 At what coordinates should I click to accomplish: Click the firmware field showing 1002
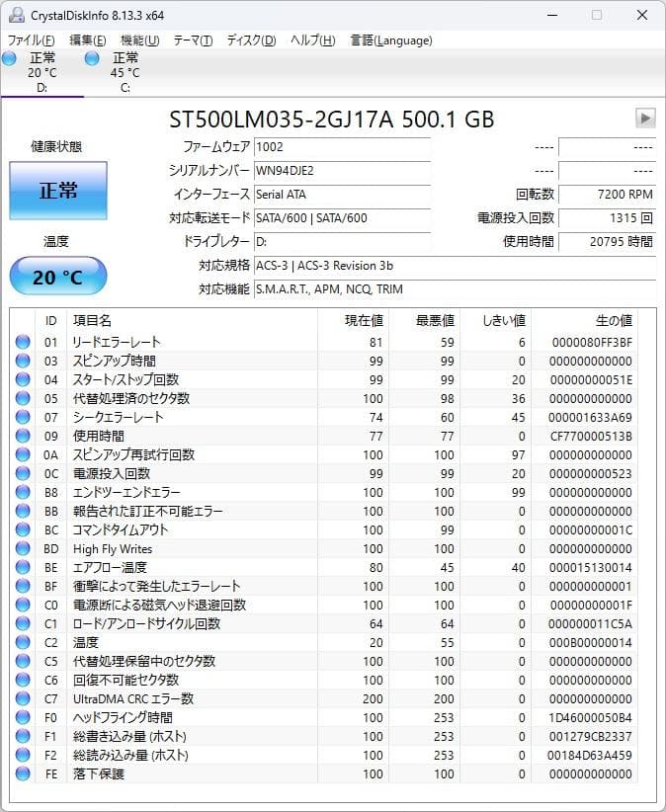coord(342,147)
